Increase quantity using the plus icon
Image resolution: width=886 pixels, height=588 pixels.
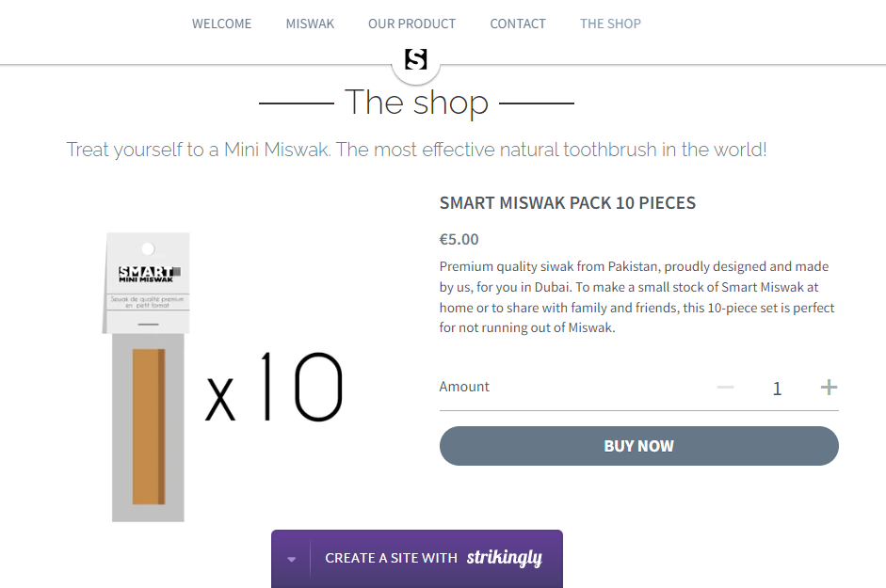point(830,387)
